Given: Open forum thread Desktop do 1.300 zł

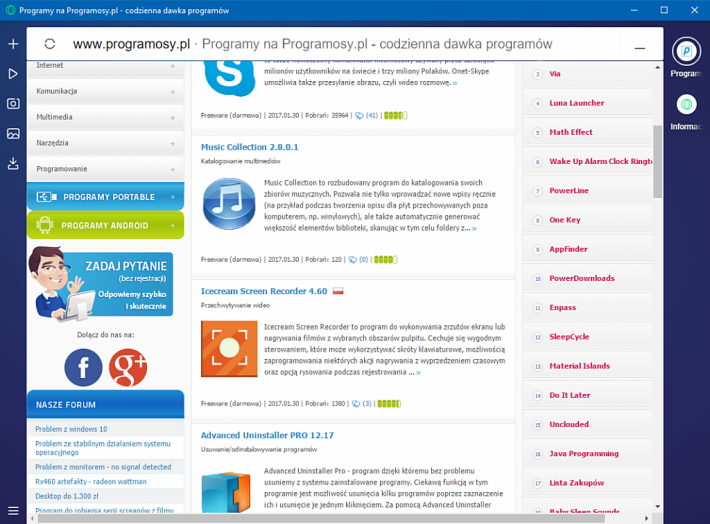Looking at the screenshot, I should (67, 496).
